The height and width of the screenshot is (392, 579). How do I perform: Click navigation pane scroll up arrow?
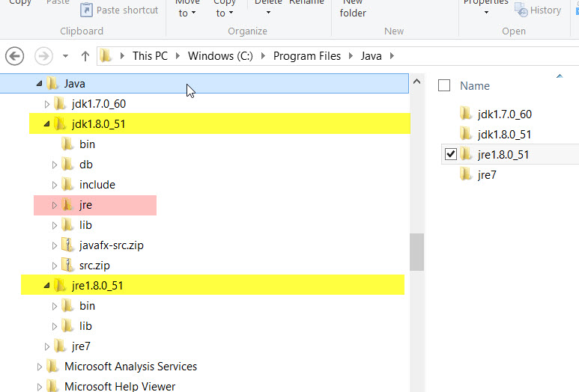coord(417,82)
